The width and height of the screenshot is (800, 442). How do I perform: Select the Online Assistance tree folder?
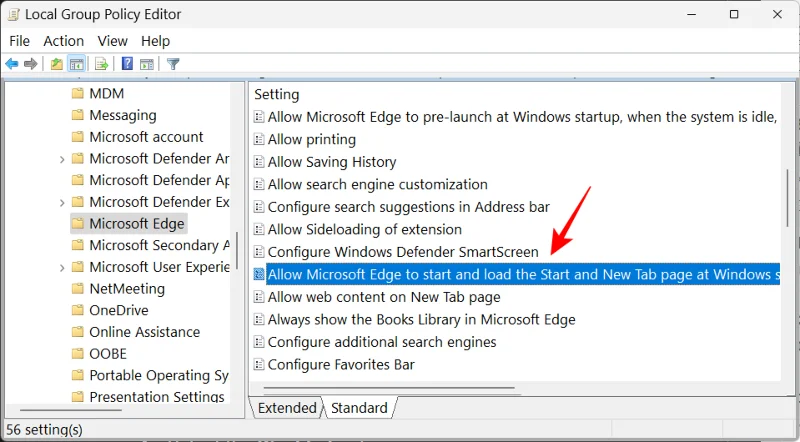click(x=144, y=332)
